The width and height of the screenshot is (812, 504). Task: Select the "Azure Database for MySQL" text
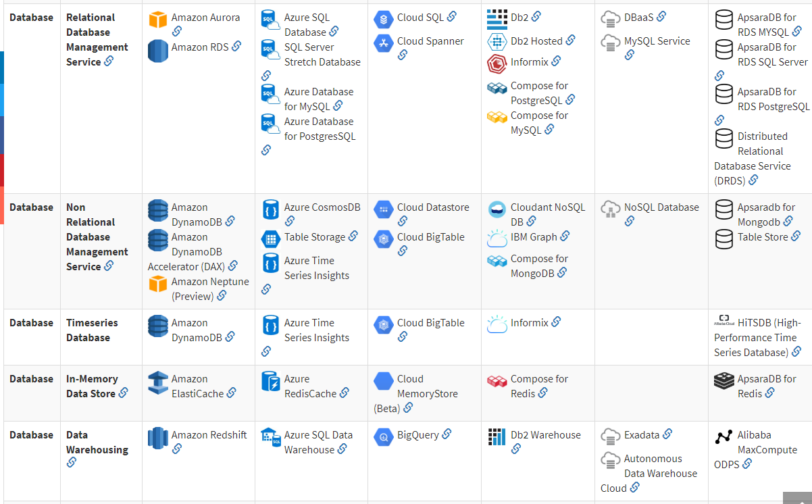point(319,99)
